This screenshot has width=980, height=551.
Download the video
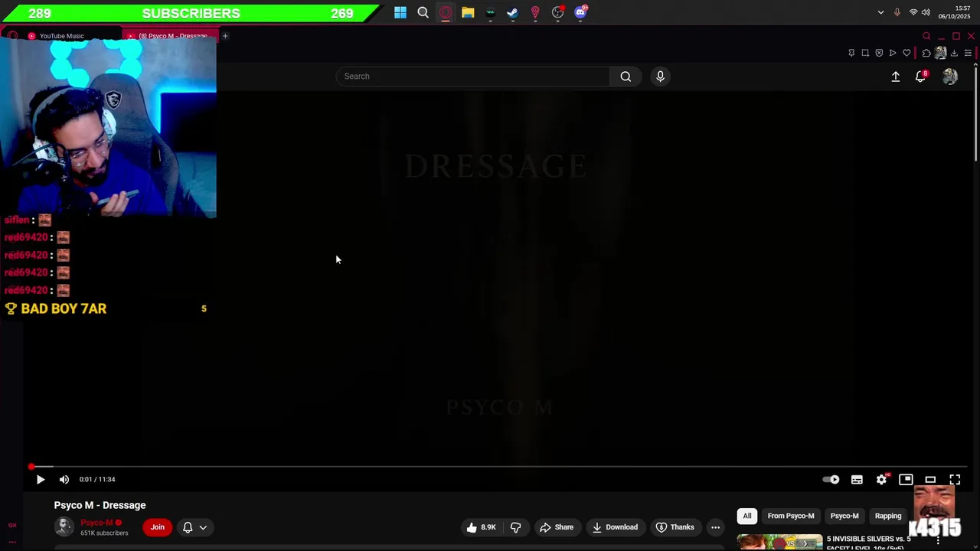[x=615, y=527]
